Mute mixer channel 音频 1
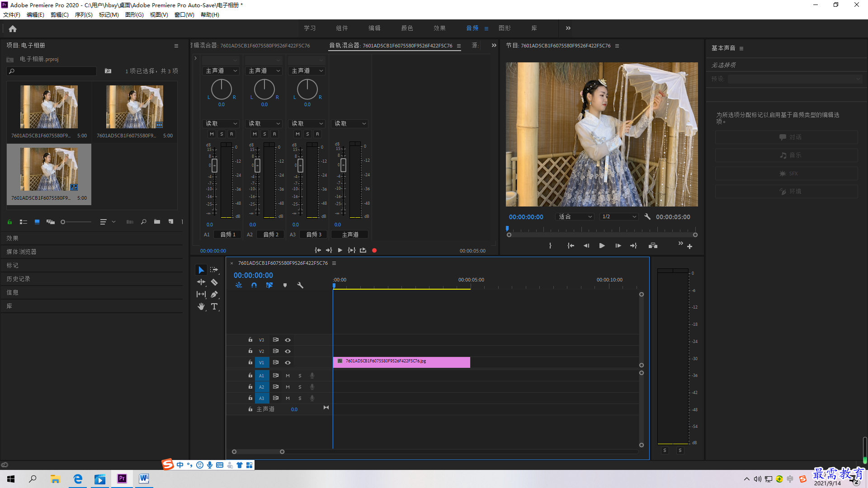Image resolution: width=868 pixels, height=488 pixels. [x=212, y=134]
